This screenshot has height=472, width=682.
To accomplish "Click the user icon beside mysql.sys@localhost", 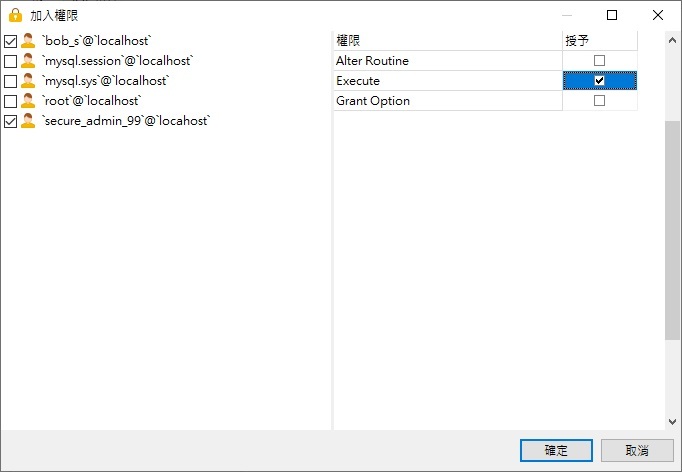I will coord(28,81).
